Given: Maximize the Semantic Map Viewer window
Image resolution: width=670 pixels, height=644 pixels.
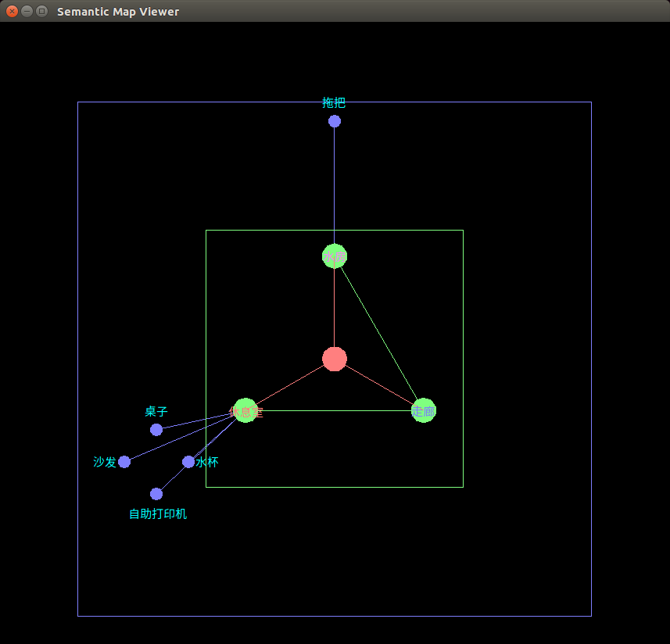Looking at the screenshot, I should (x=42, y=11).
